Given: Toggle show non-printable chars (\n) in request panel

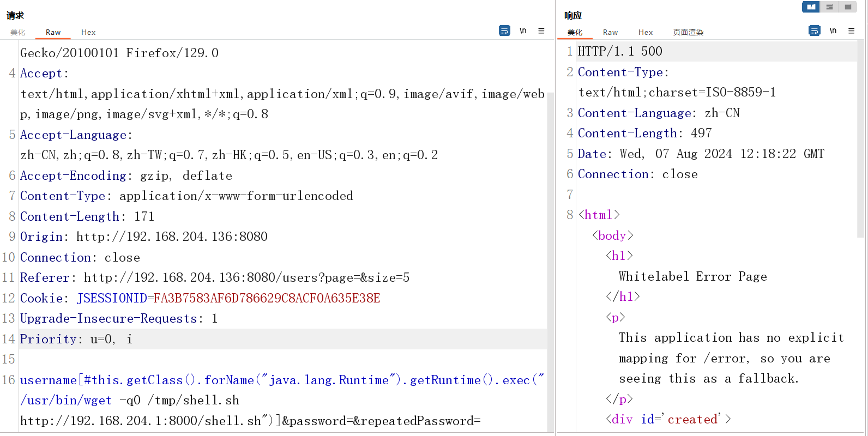Looking at the screenshot, I should tap(523, 31).
